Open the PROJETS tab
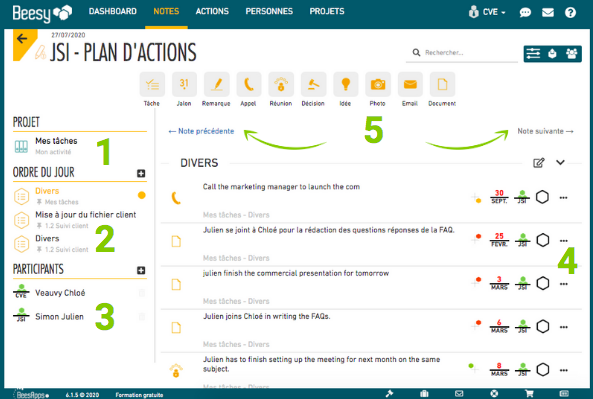 tap(327, 11)
